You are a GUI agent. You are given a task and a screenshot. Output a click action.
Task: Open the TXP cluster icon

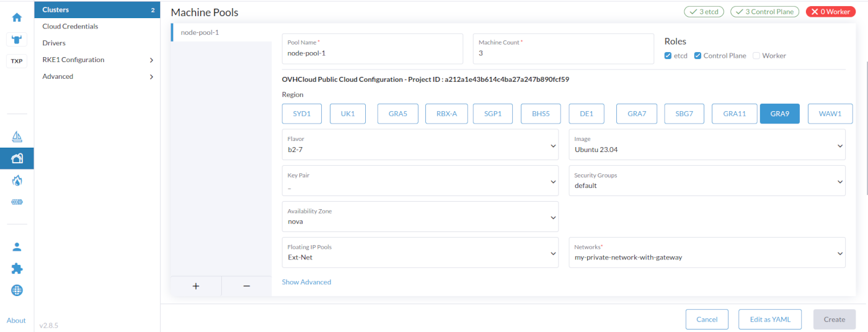(x=17, y=61)
